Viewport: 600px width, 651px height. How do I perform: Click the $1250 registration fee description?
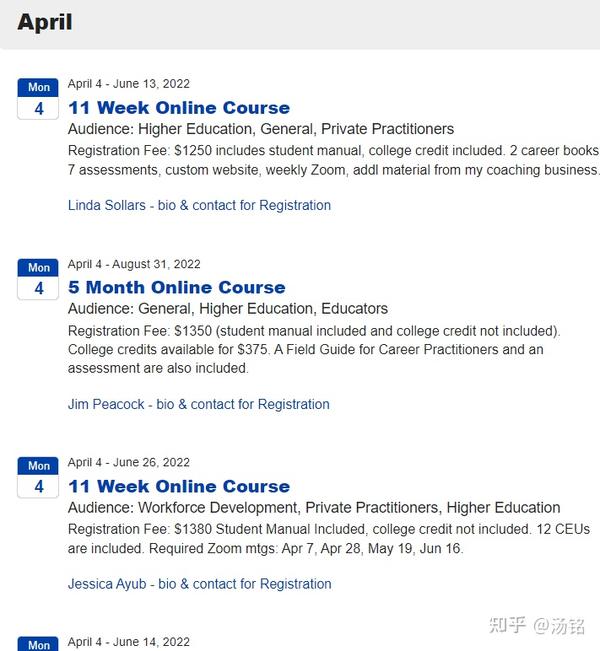(x=333, y=160)
